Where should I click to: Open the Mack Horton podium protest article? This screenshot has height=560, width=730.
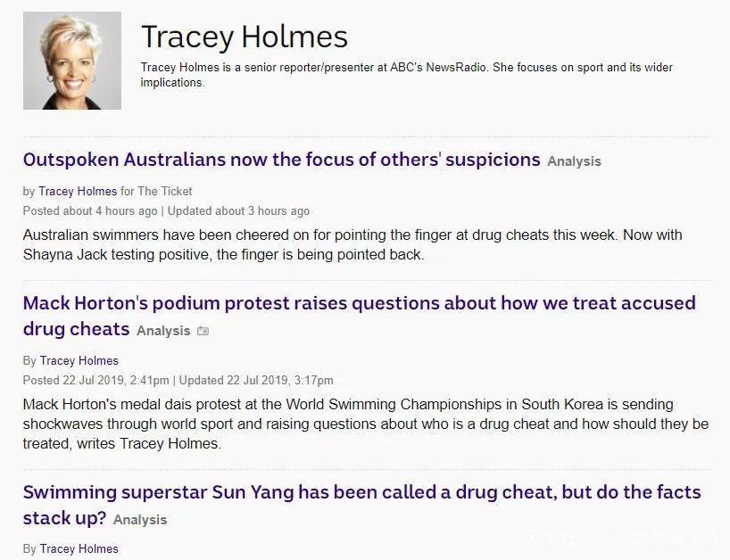pos(359,303)
